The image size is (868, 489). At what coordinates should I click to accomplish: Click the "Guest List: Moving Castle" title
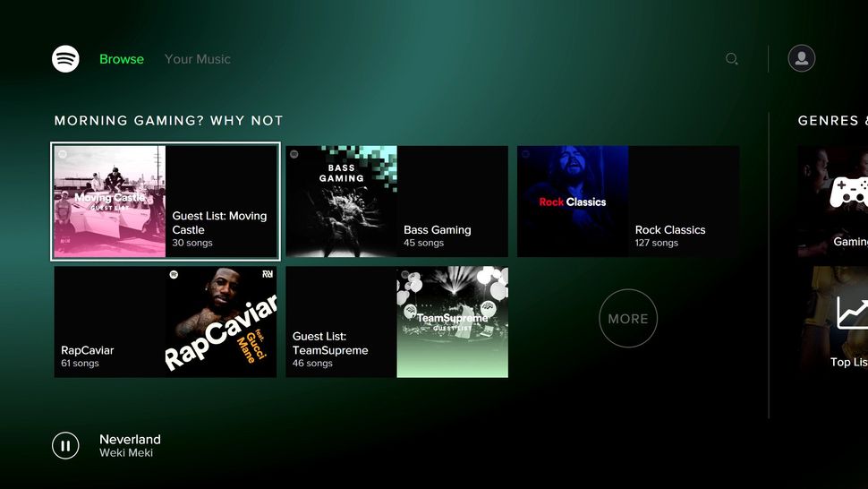pyautogui.click(x=219, y=223)
